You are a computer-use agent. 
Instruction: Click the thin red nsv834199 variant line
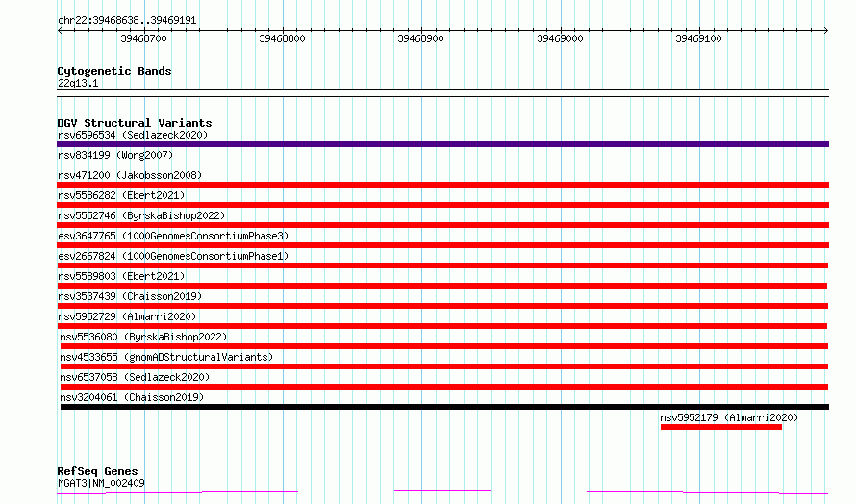[442, 164]
